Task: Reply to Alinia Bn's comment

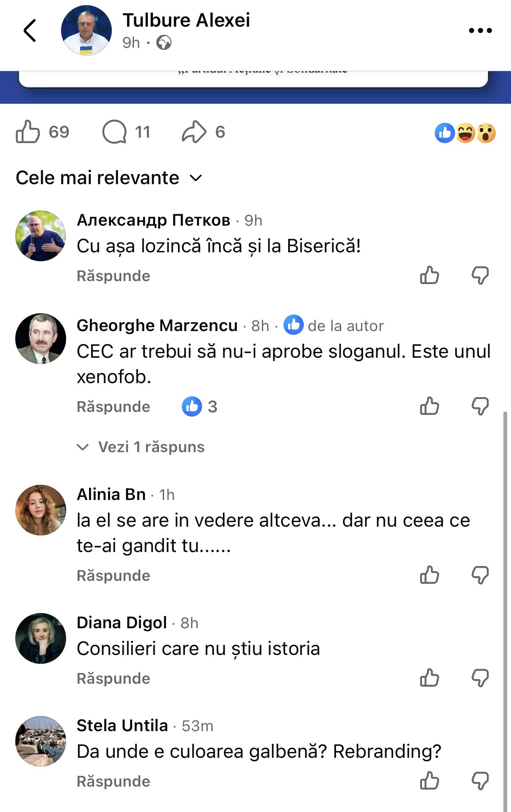Action: point(114,576)
